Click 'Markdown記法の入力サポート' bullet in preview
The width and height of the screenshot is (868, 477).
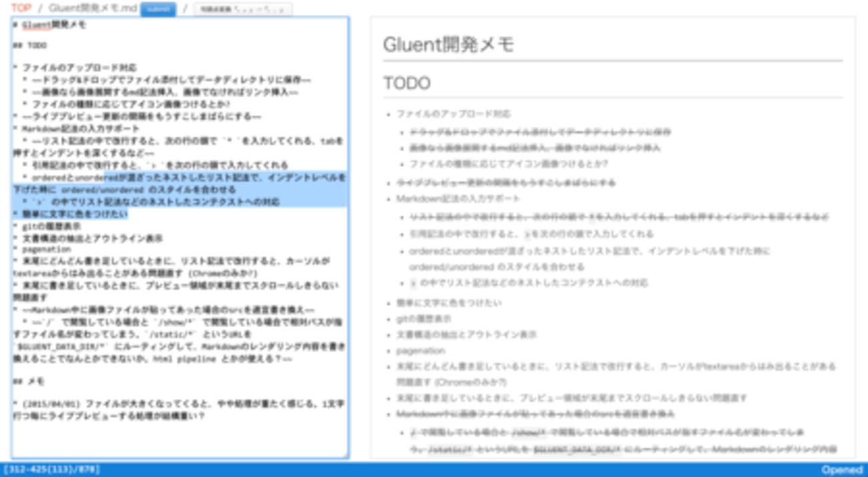point(458,198)
